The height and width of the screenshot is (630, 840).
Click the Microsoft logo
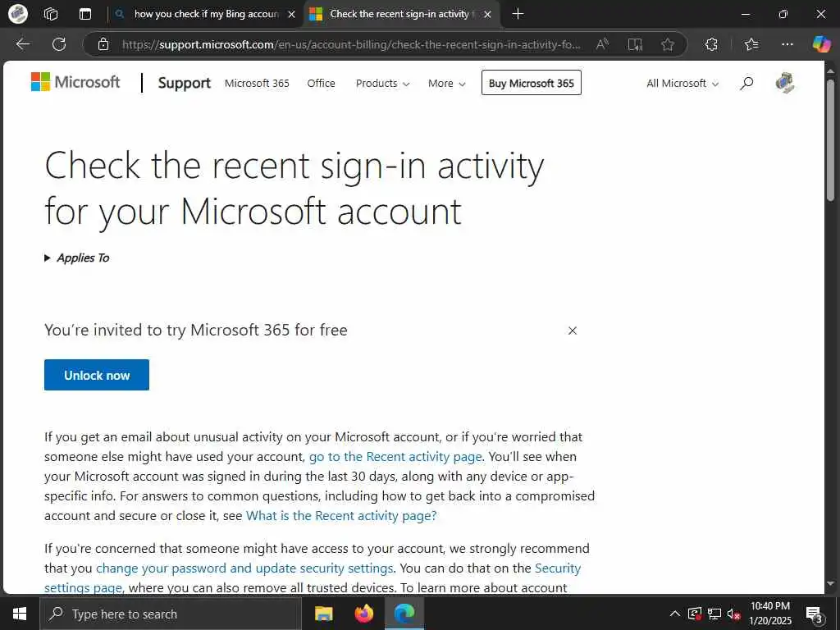pyautogui.click(x=75, y=82)
